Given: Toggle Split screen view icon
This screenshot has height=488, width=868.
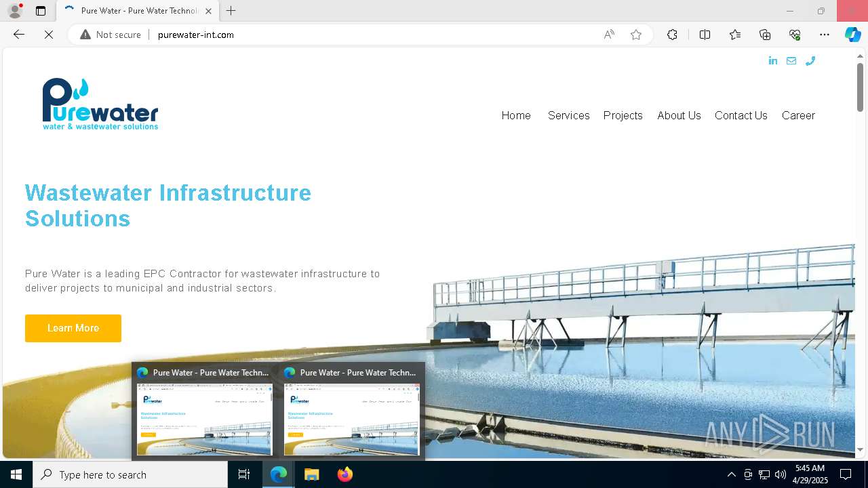Looking at the screenshot, I should coord(705,35).
